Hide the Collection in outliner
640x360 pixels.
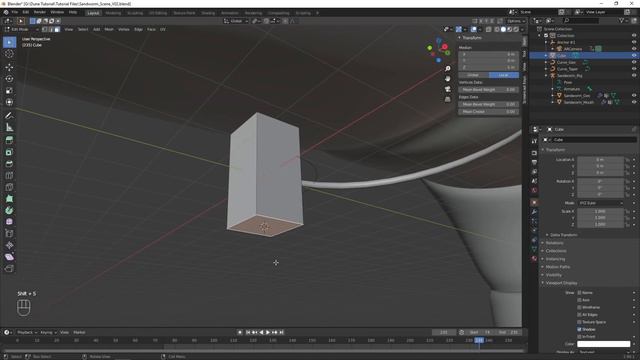634,36
